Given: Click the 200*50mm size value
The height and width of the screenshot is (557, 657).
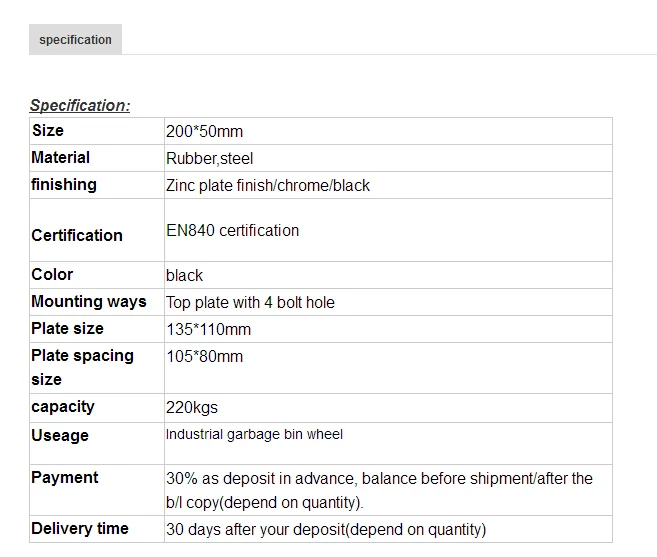Looking at the screenshot, I should coord(204,132).
